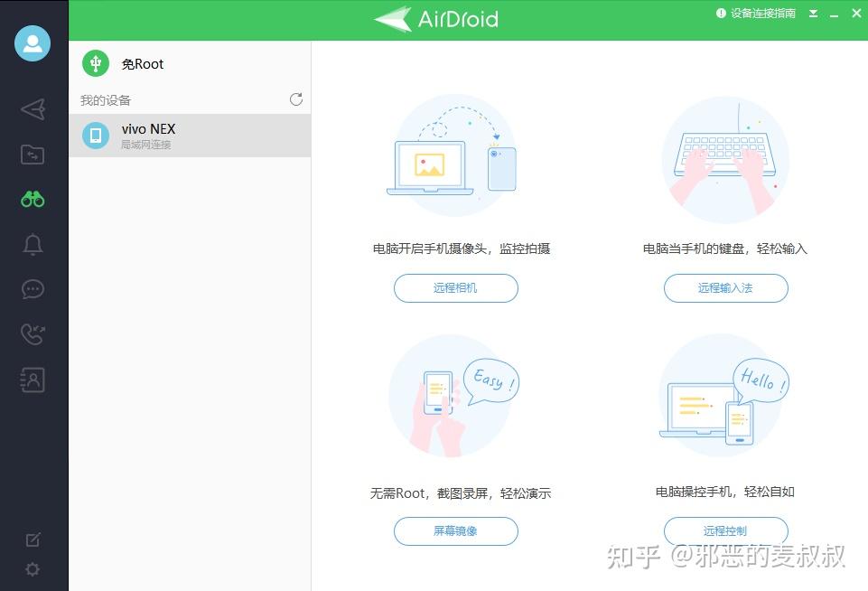The width and height of the screenshot is (868, 591).
Task: Open the 设备连接指南 link
Action: click(x=756, y=14)
